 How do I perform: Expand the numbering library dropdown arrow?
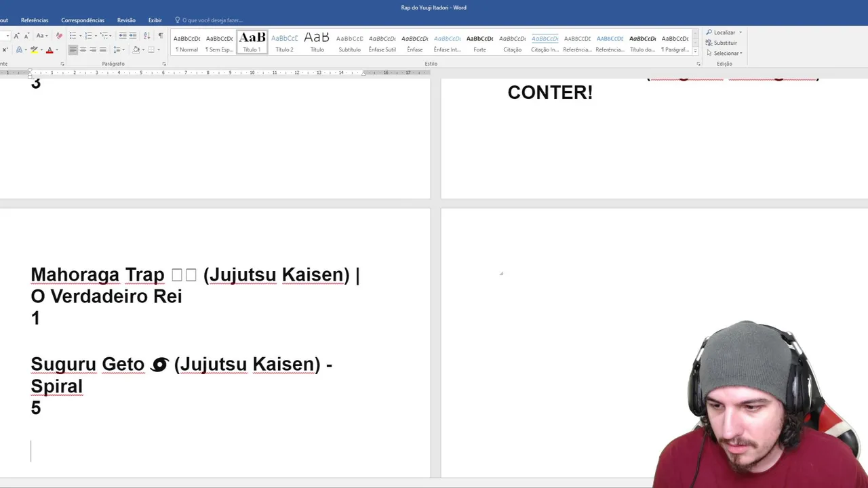click(x=96, y=35)
